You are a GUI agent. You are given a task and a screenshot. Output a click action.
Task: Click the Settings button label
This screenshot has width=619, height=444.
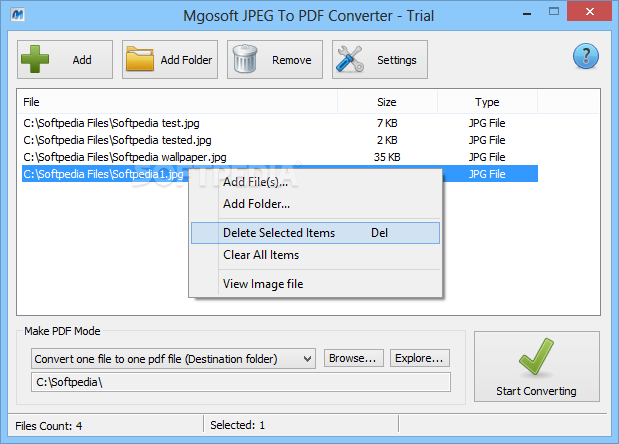tap(397, 60)
